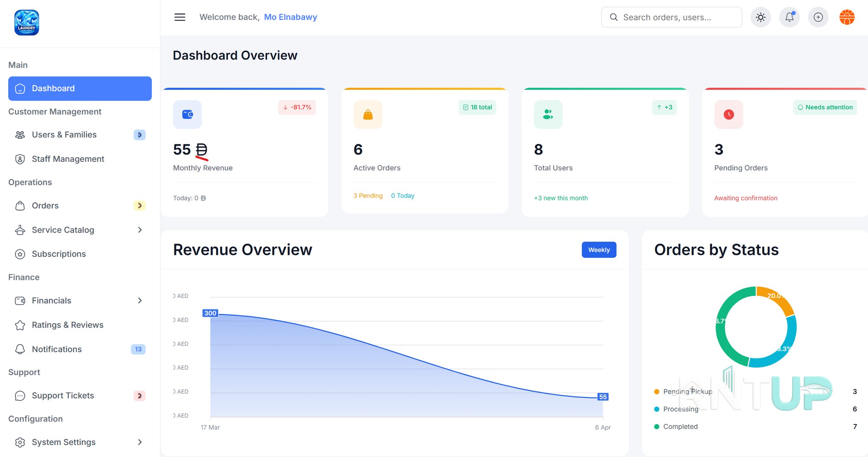868x457 pixels.
Task: Click the Active Orders bag icon
Action: [x=368, y=115]
